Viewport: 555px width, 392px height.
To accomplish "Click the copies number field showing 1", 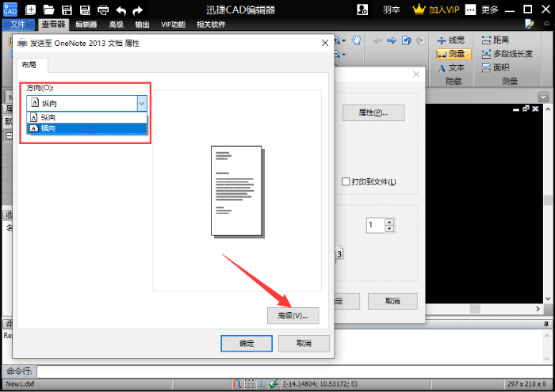I will pos(376,225).
